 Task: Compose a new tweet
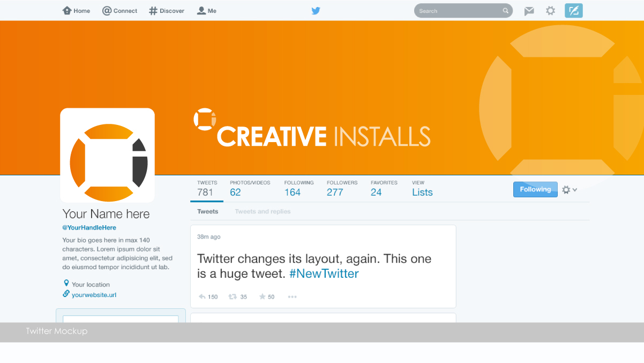point(574,11)
